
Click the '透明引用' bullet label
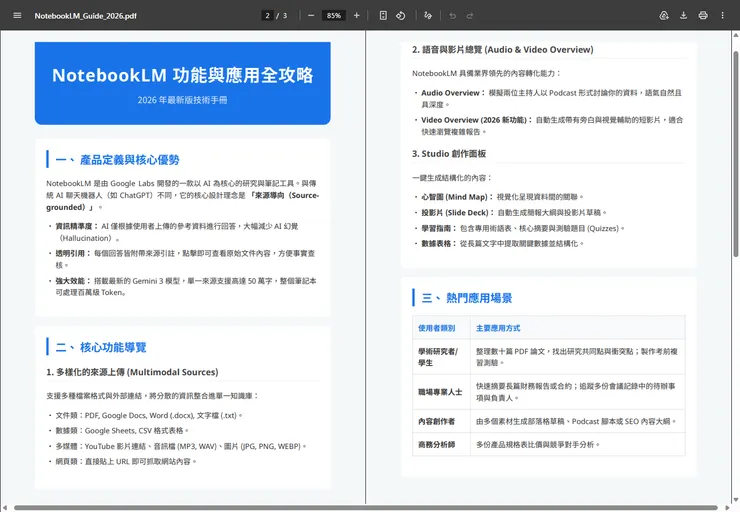click(73, 253)
